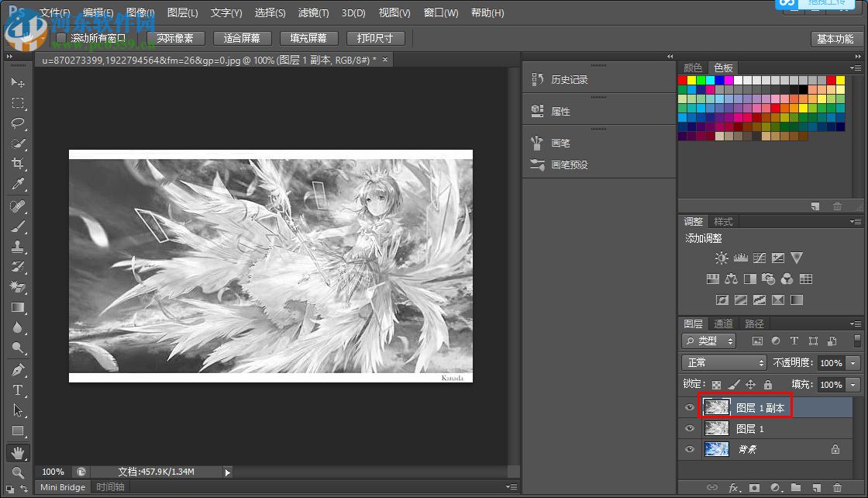Select the Crop tool

tap(18, 164)
